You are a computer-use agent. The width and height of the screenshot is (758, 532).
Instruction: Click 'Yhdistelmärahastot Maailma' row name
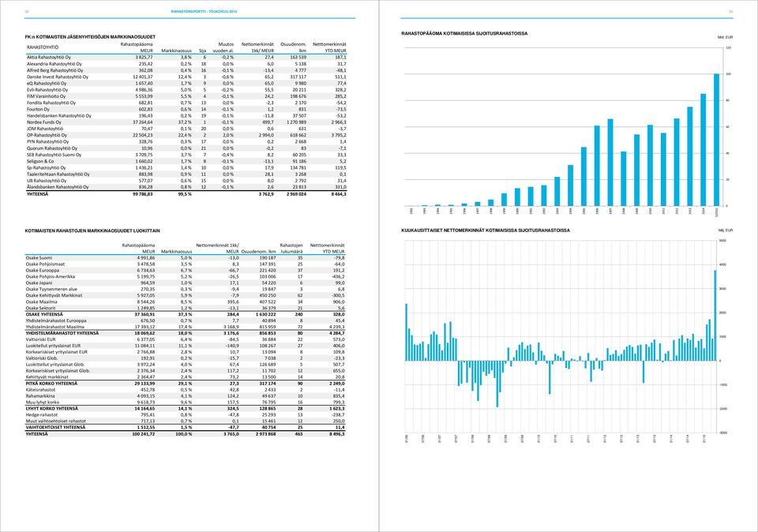pos(54,327)
